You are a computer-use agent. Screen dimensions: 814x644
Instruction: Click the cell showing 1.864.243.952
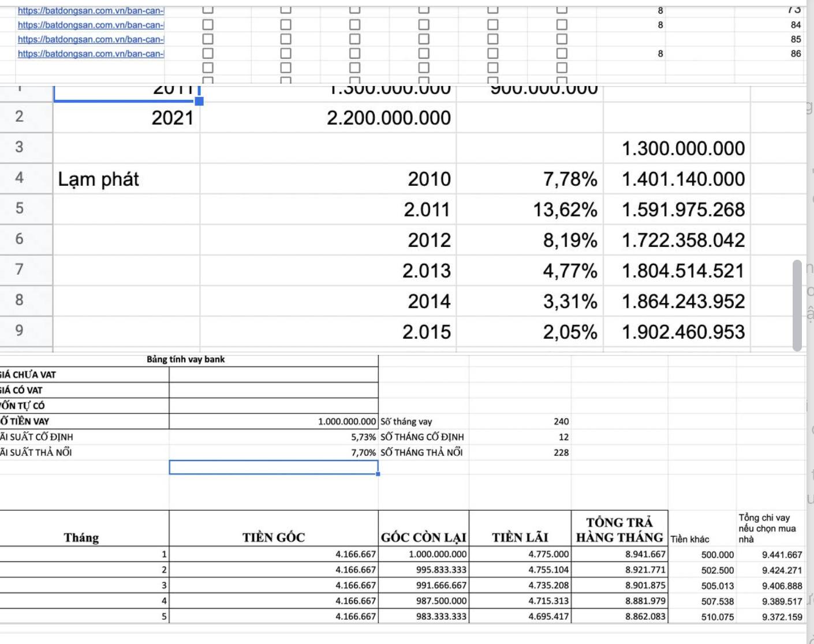point(677,301)
